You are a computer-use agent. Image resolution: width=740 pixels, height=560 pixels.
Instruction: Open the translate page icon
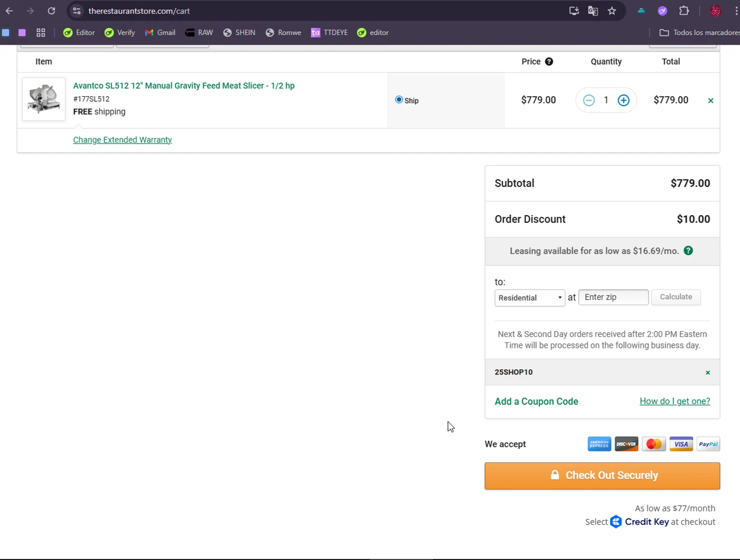[593, 11]
